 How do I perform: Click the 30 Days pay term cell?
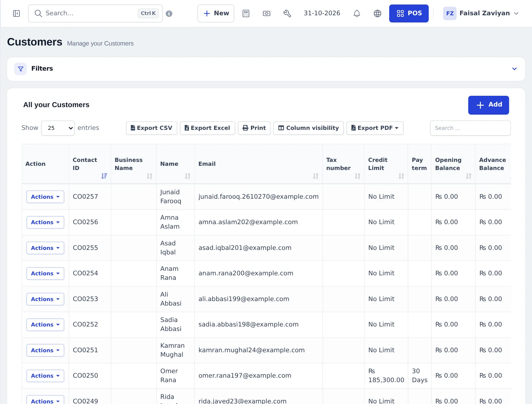pyautogui.click(x=419, y=376)
